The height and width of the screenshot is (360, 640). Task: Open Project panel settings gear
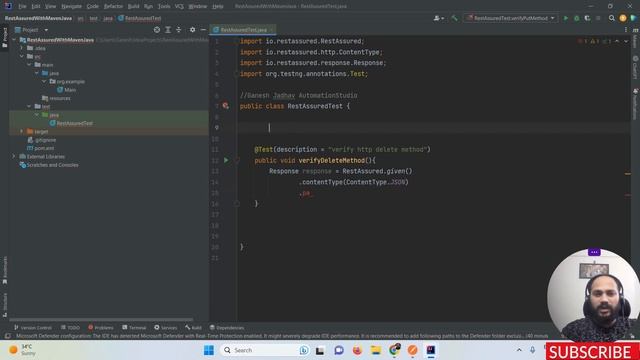coord(192,30)
